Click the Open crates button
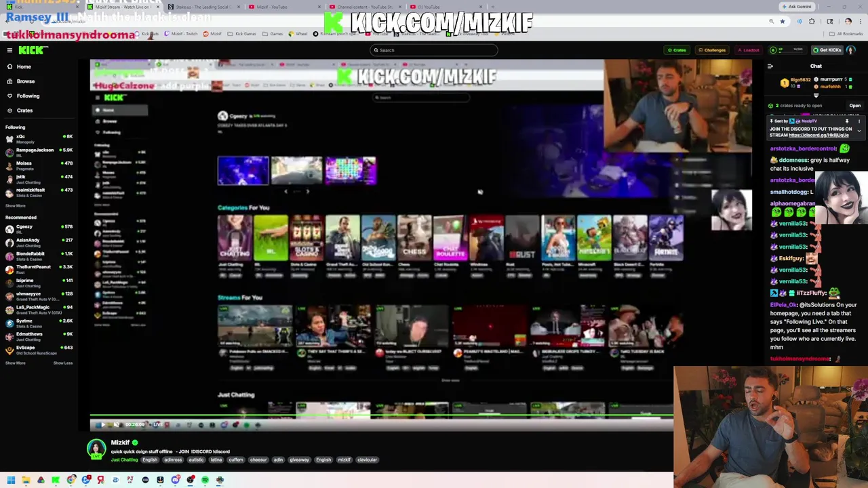 click(x=854, y=106)
